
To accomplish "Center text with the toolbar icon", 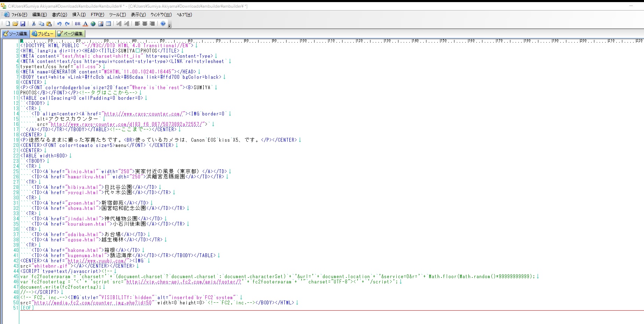I will (145, 24).
